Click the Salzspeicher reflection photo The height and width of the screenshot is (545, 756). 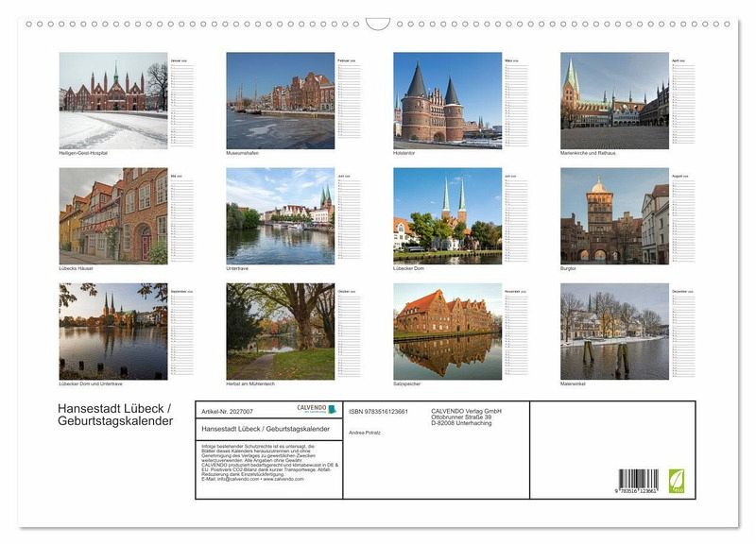point(447,332)
